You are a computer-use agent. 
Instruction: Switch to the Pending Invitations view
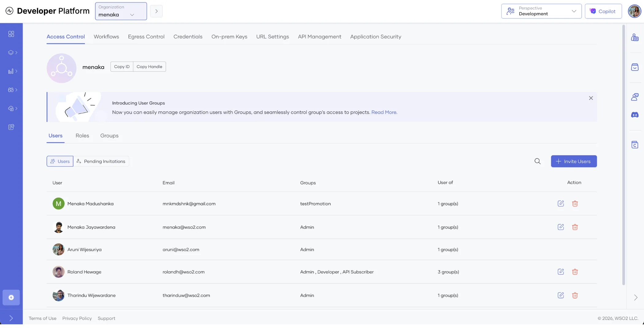point(101,161)
